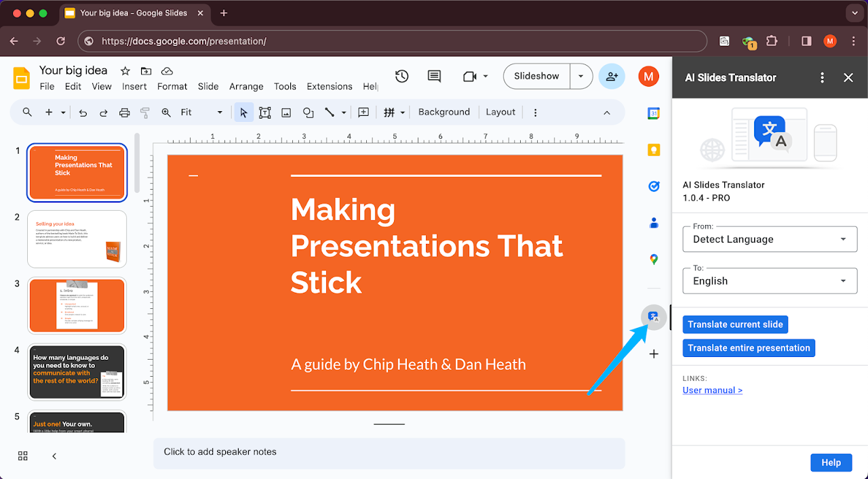Viewport: 868px width, 479px height.
Task: Select the text box tool
Action: [x=265, y=112]
